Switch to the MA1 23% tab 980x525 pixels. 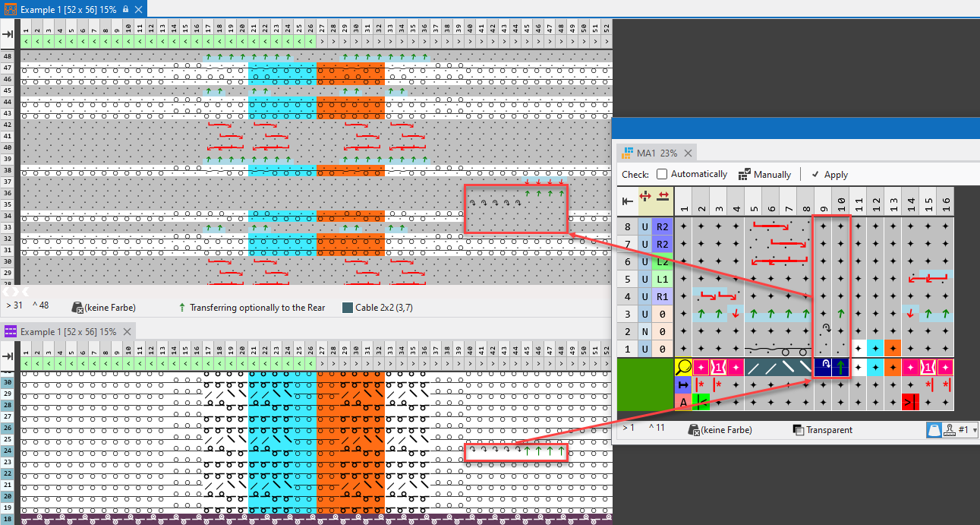(x=649, y=153)
